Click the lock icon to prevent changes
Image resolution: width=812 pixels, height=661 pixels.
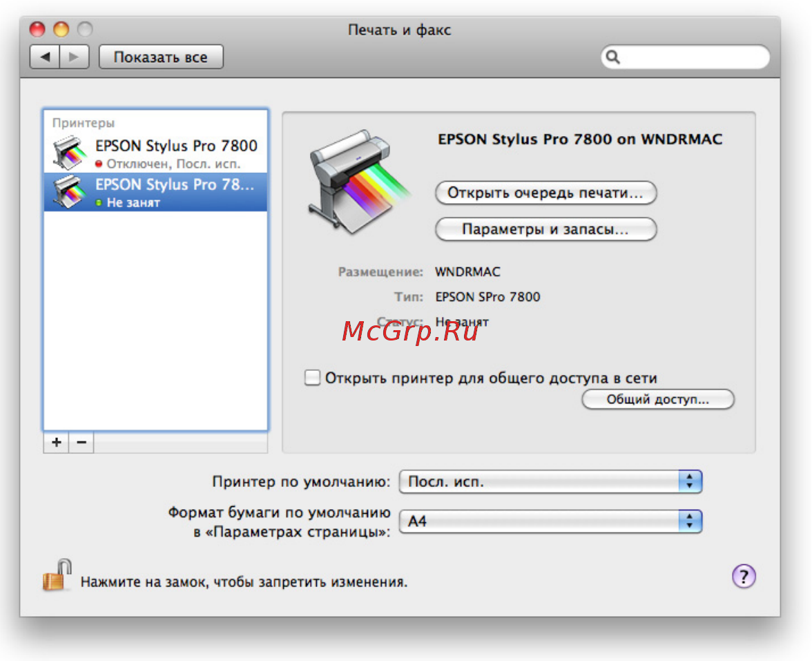pyautogui.click(x=57, y=575)
